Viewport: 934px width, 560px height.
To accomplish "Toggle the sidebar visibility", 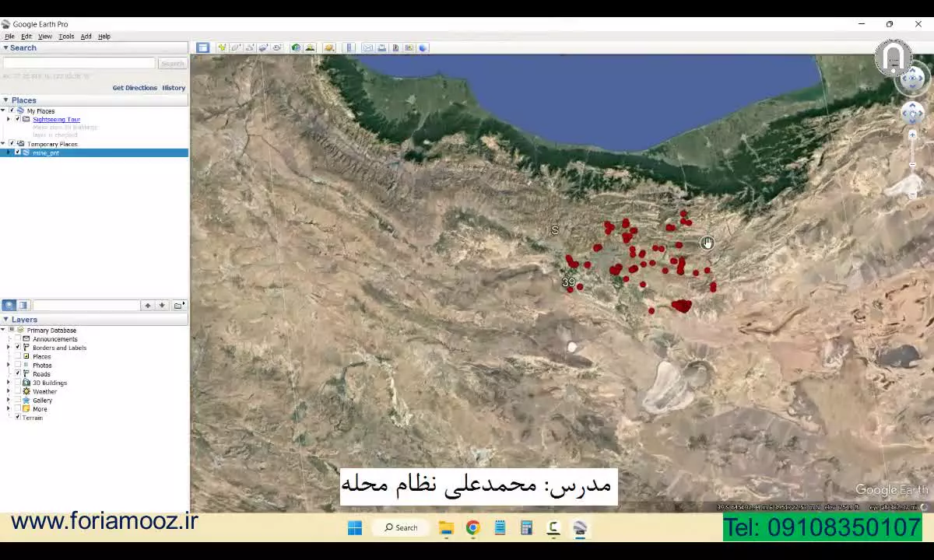I will [203, 47].
